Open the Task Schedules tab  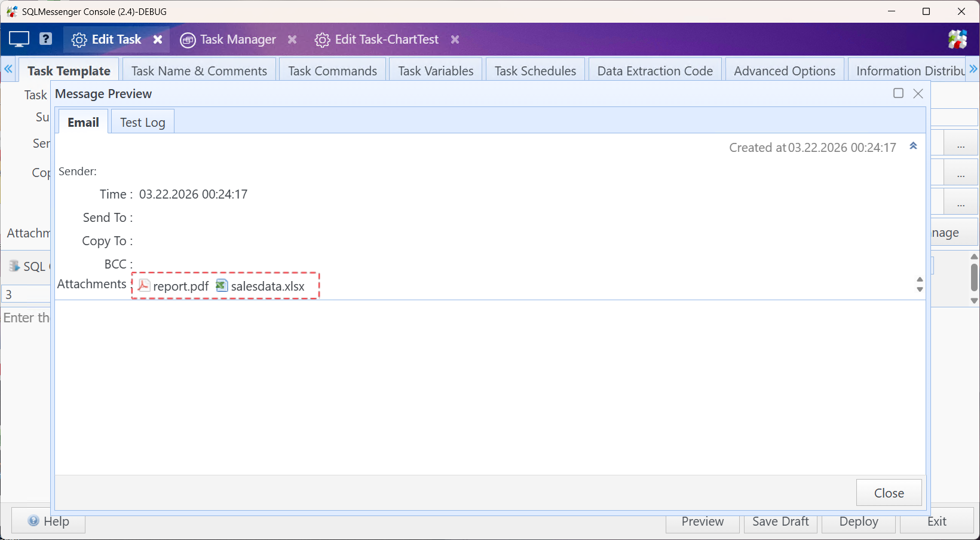click(x=535, y=70)
